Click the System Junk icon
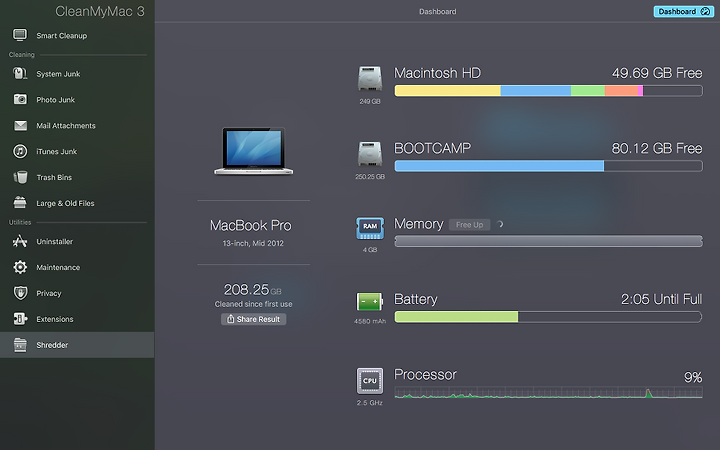The width and height of the screenshot is (720, 450). pyautogui.click(x=20, y=73)
